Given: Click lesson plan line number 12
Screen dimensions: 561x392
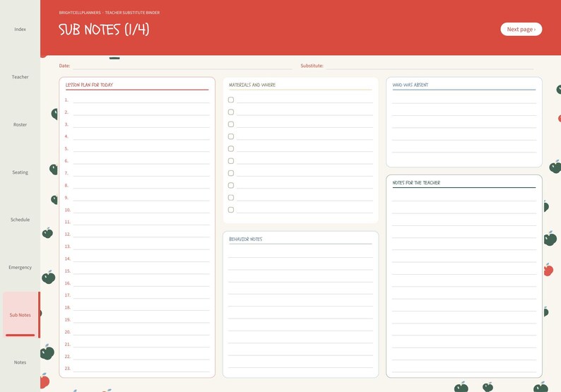Looking at the screenshot, I should 141,234.
